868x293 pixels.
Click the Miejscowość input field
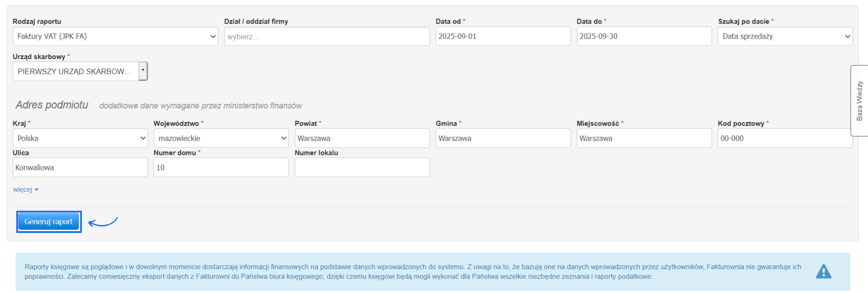(x=644, y=138)
